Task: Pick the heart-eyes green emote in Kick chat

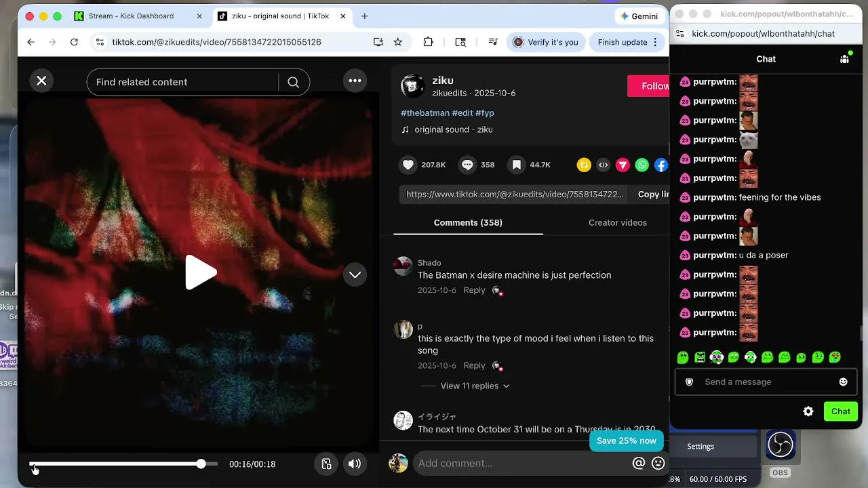Action: tap(835, 357)
